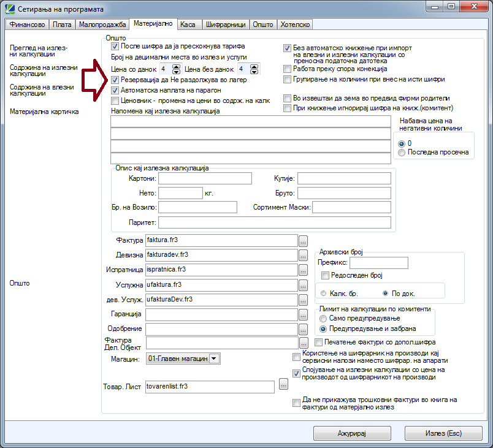Image resolution: width=493 pixels, height=448 pixels.
Task: Open 'Содржина на влезни калкулации' section
Action: pyautogui.click(x=42, y=90)
